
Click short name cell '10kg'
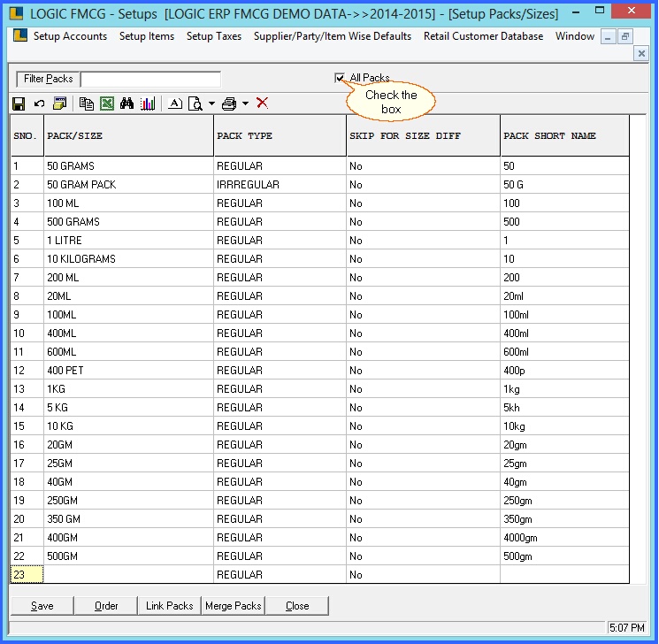click(x=565, y=425)
